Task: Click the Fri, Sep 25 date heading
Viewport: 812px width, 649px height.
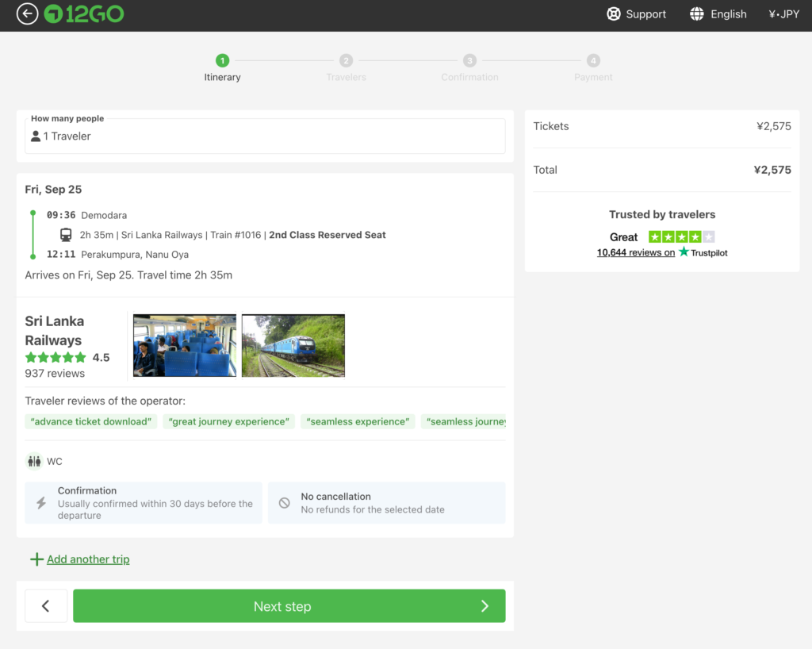Action: pos(53,190)
